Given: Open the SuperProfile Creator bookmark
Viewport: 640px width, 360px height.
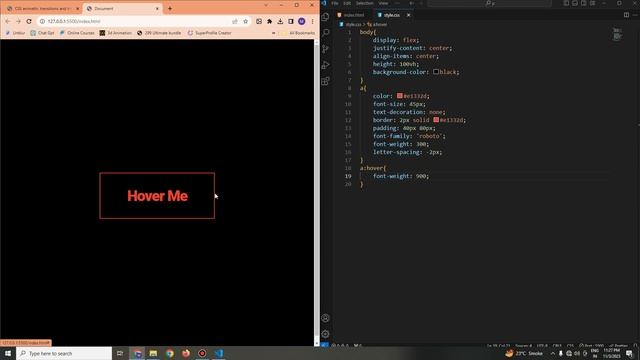Looking at the screenshot, I should (x=209, y=33).
